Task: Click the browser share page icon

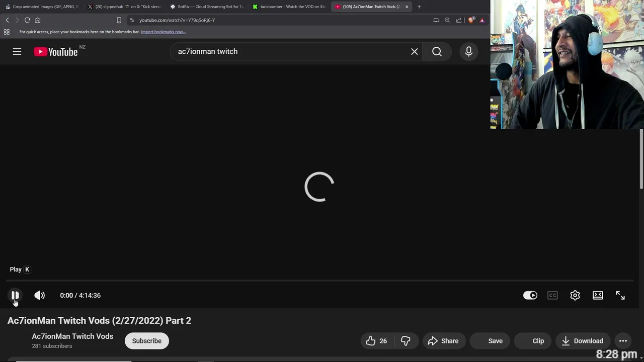Action: [x=459, y=20]
